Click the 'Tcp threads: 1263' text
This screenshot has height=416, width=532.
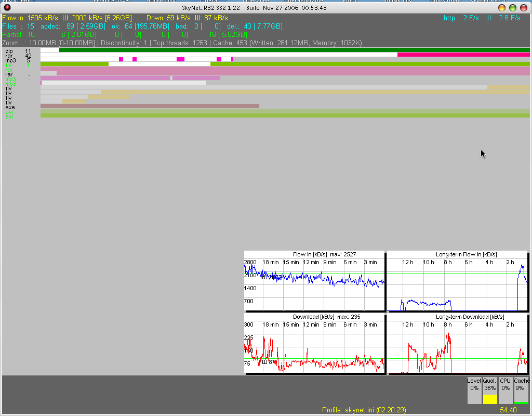[x=180, y=43]
